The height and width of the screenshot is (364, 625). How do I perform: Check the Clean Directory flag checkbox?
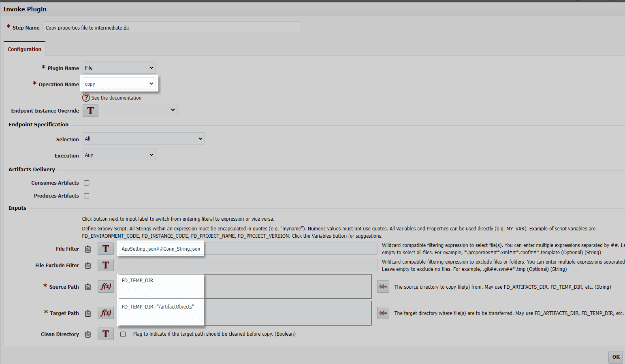click(x=123, y=334)
